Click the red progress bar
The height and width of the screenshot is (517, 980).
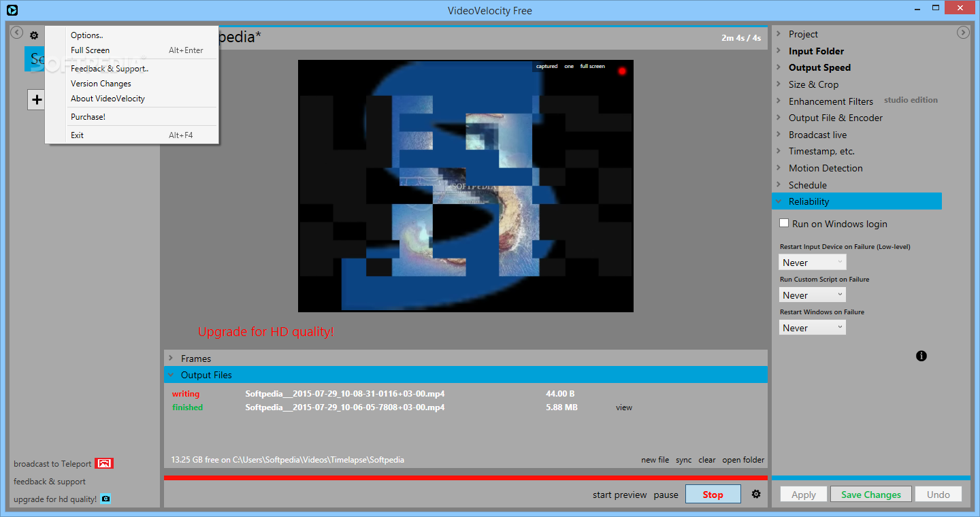[x=465, y=478]
